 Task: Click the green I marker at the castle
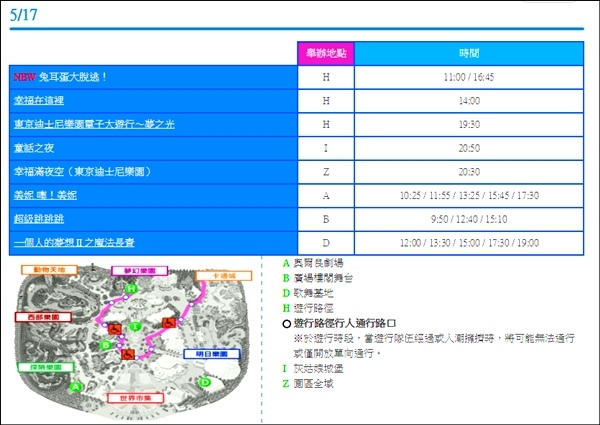pyautogui.click(x=135, y=326)
